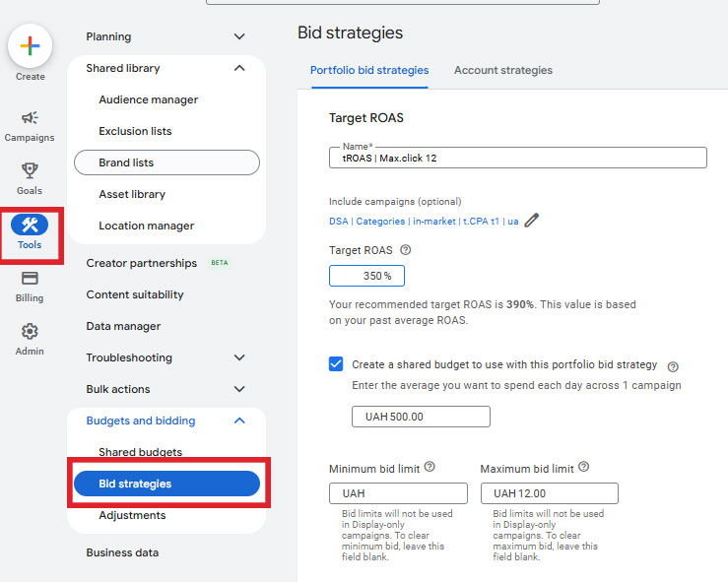This screenshot has width=728, height=582.
Task: Open Admin via the gear icon
Action: pyautogui.click(x=30, y=332)
